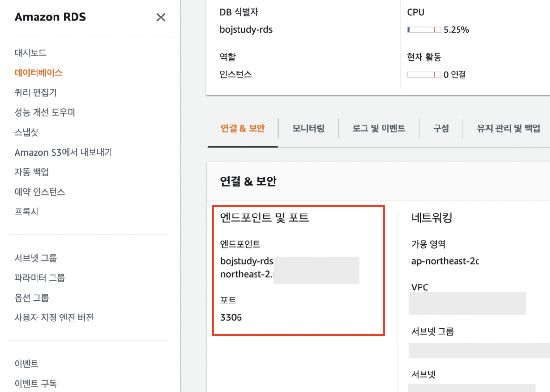Go to 성능 개선 도우미
Image resolution: width=550 pixels, height=392 pixels.
[x=45, y=112]
